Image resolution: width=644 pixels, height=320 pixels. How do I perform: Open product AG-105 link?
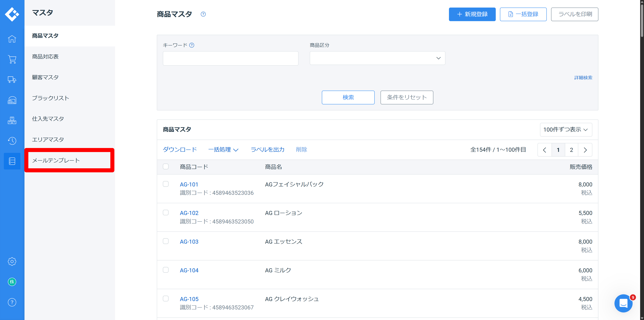(189, 299)
